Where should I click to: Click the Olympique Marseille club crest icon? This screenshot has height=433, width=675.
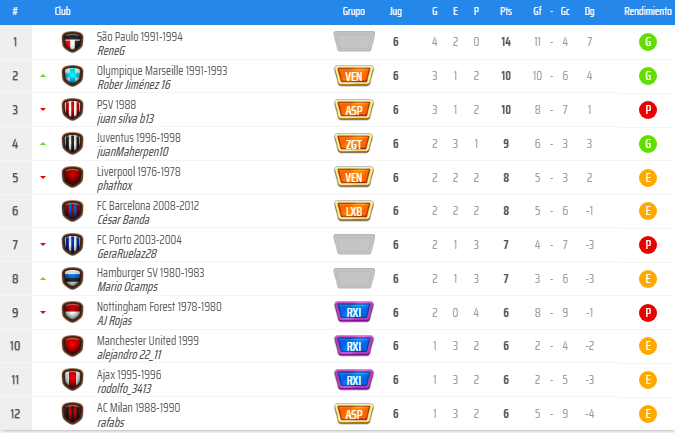pyautogui.click(x=71, y=76)
